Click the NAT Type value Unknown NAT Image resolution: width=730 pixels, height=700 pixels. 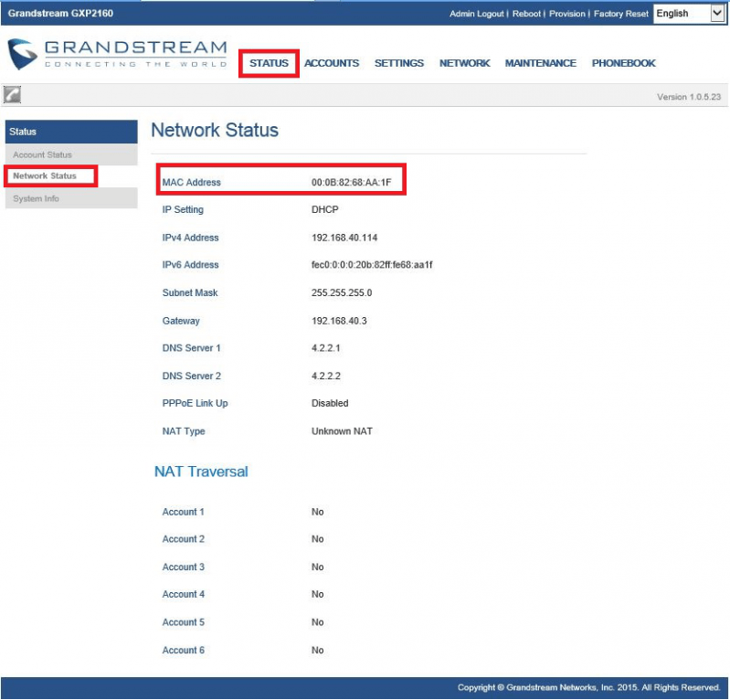(342, 431)
